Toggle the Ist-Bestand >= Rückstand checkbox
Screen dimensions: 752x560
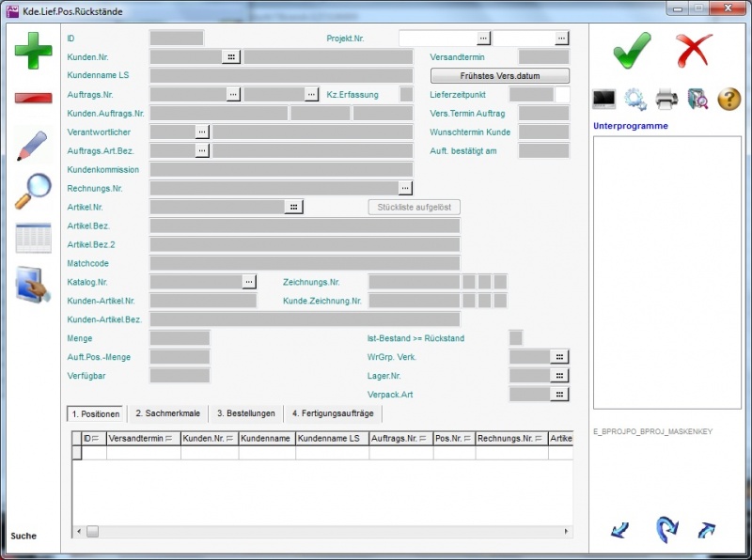[x=515, y=337]
